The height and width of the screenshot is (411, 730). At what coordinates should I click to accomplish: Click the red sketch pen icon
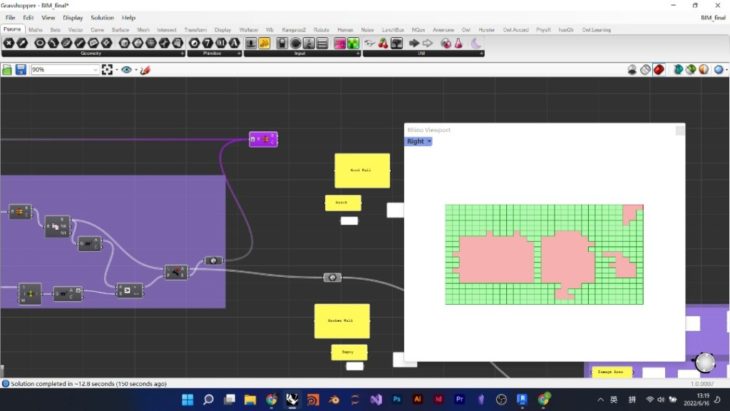[x=145, y=70]
